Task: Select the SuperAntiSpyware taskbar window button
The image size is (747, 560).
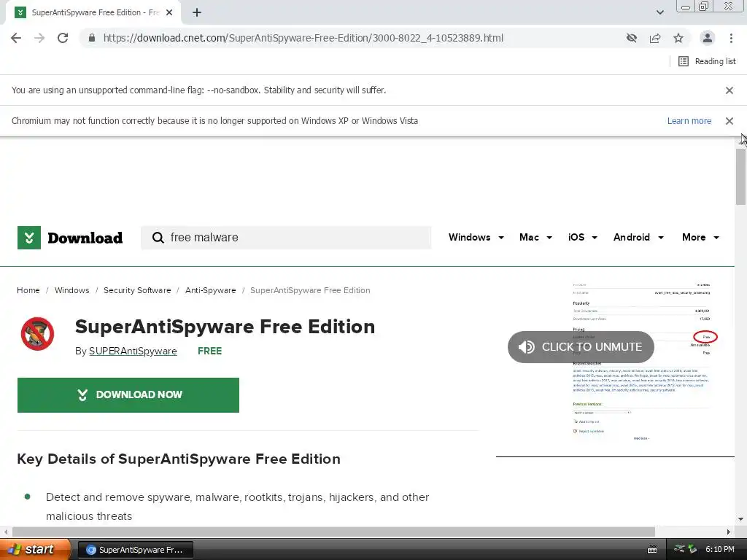Action: (x=135, y=550)
